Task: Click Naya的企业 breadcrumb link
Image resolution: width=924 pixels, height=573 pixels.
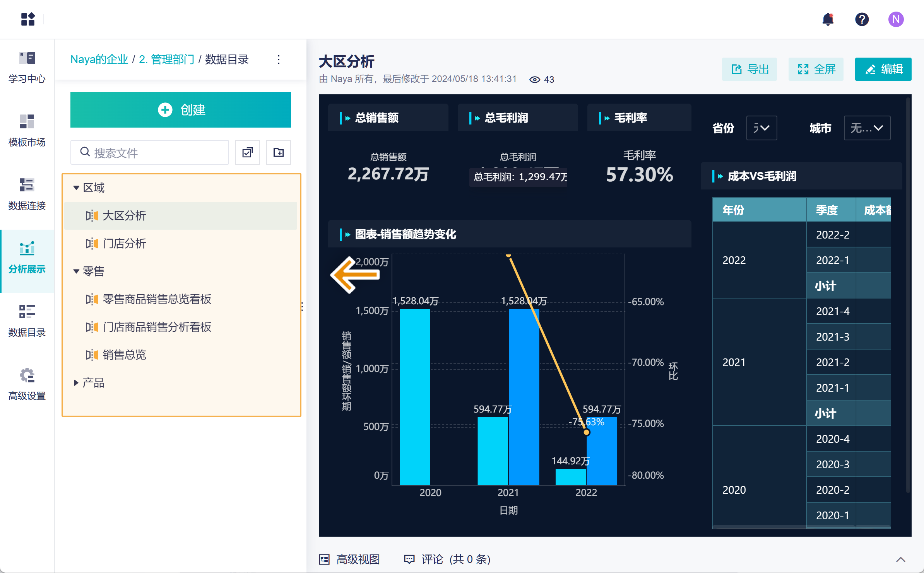Action: point(99,60)
